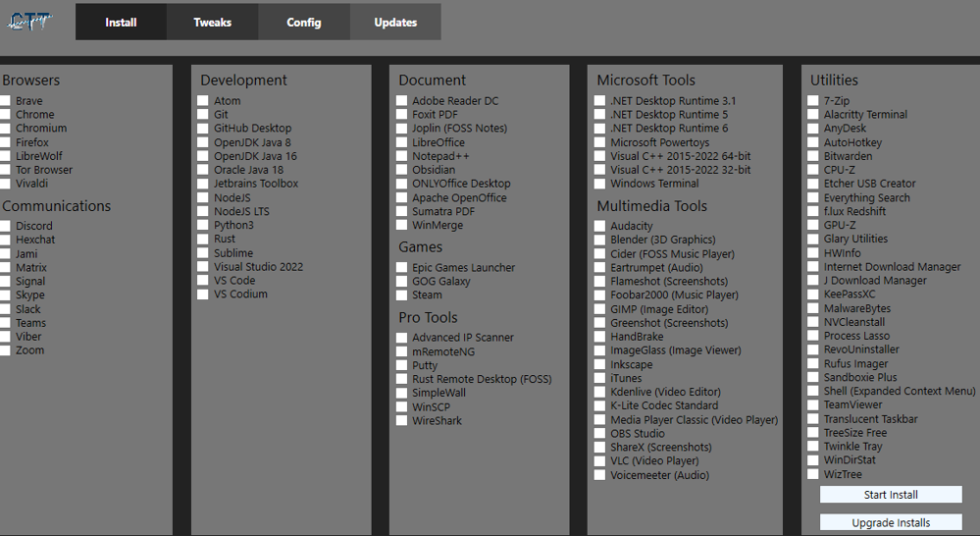Check the Steam checkbox
Viewport: 980px width, 536px height.
pos(402,295)
